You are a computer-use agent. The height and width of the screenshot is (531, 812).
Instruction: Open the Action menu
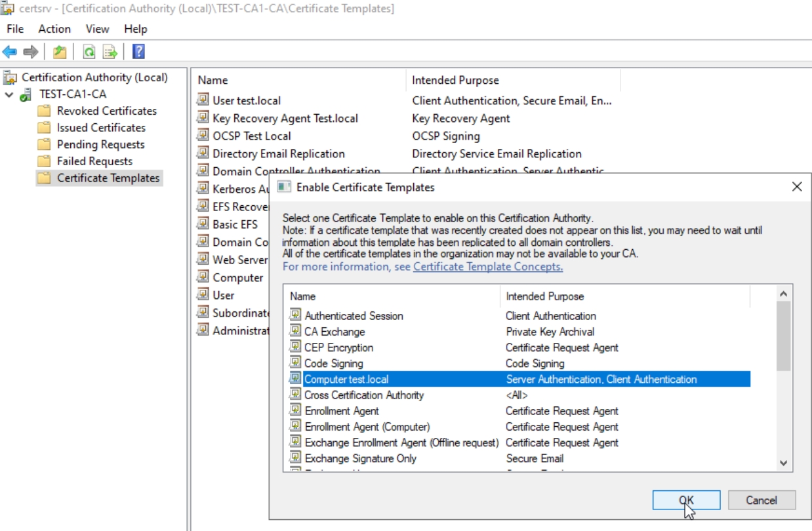point(54,29)
